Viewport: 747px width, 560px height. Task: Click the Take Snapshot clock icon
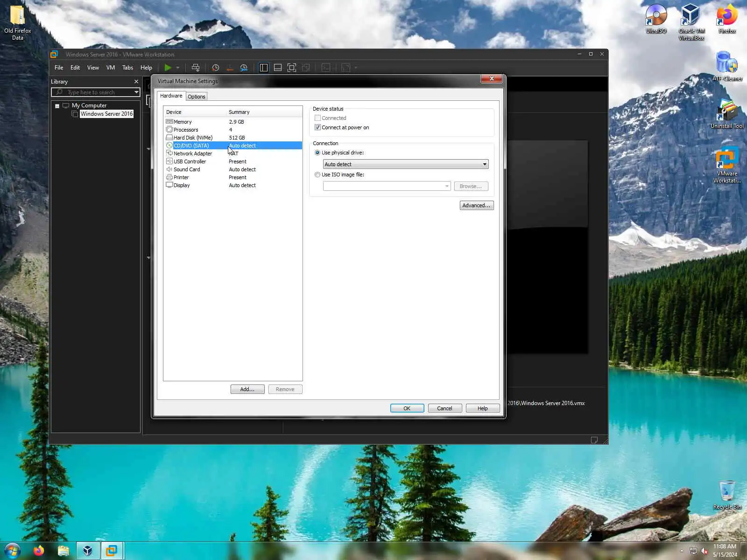[216, 68]
